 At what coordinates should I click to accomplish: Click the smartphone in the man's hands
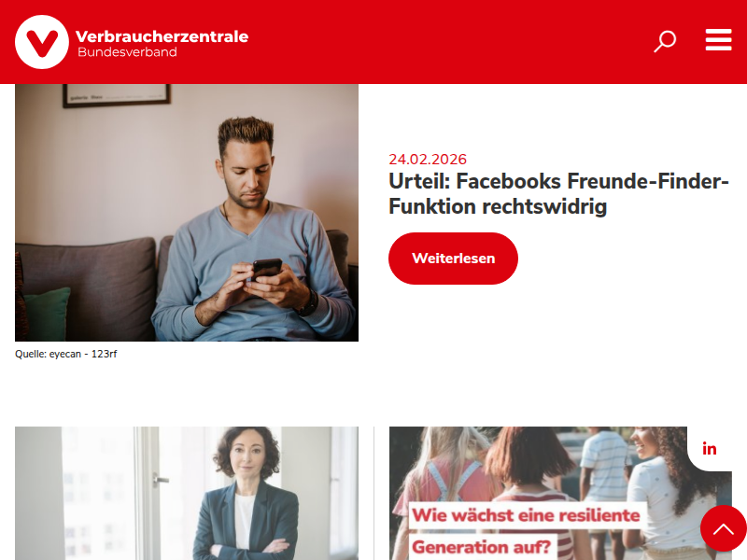[267, 269]
